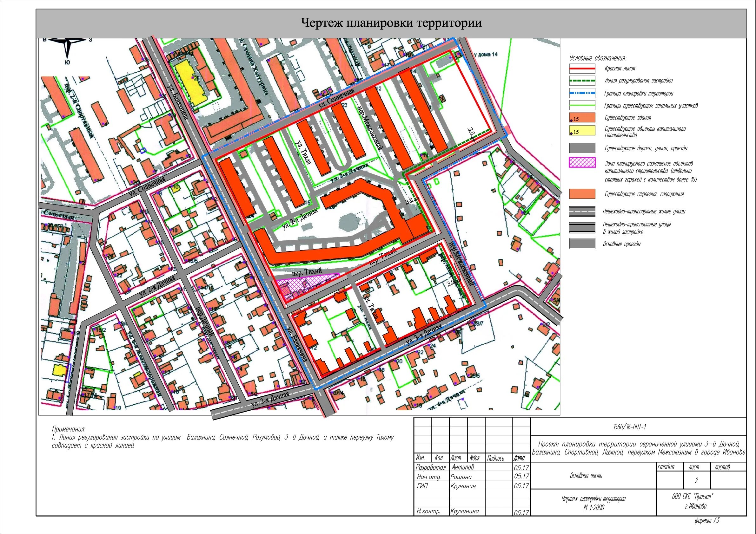Click the 'Пешеходно-транспортные жилые улицы' legend swatch
The image size is (756, 534).
[x=582, y=211]
